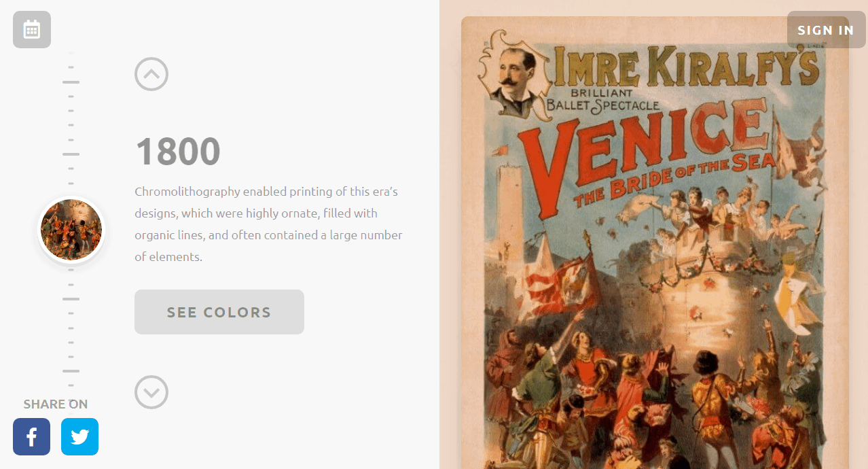
Task: Open the Venice ballet poster image
Action: (x=655, y=243)
